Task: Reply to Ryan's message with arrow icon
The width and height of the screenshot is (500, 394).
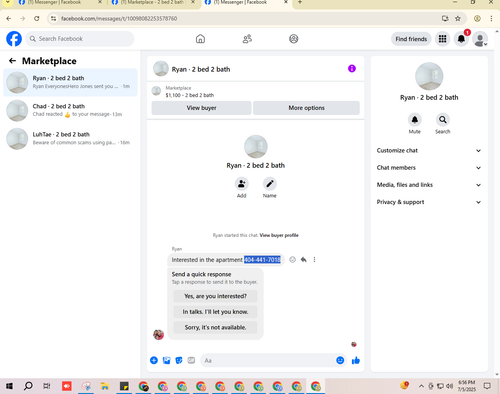Action: click(x=304, y=260)
